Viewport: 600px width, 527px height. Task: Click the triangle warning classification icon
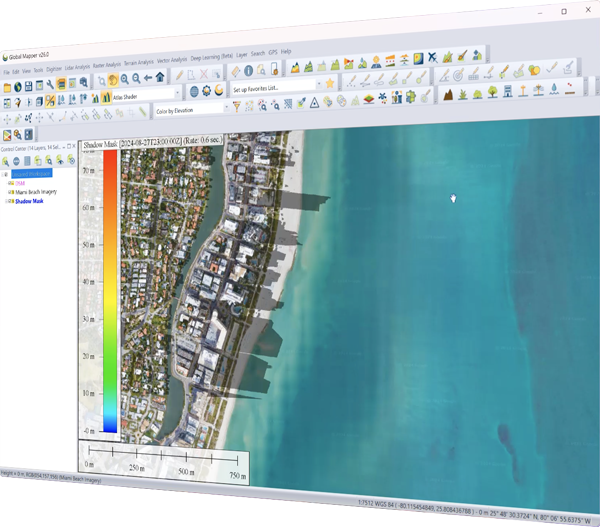pyautogui.click(x=314, y=102)
